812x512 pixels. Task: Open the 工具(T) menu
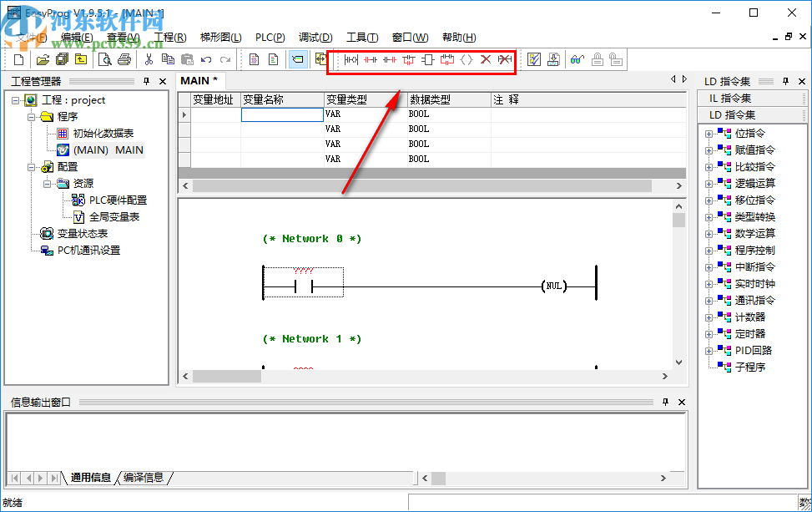tap(362, 38)
